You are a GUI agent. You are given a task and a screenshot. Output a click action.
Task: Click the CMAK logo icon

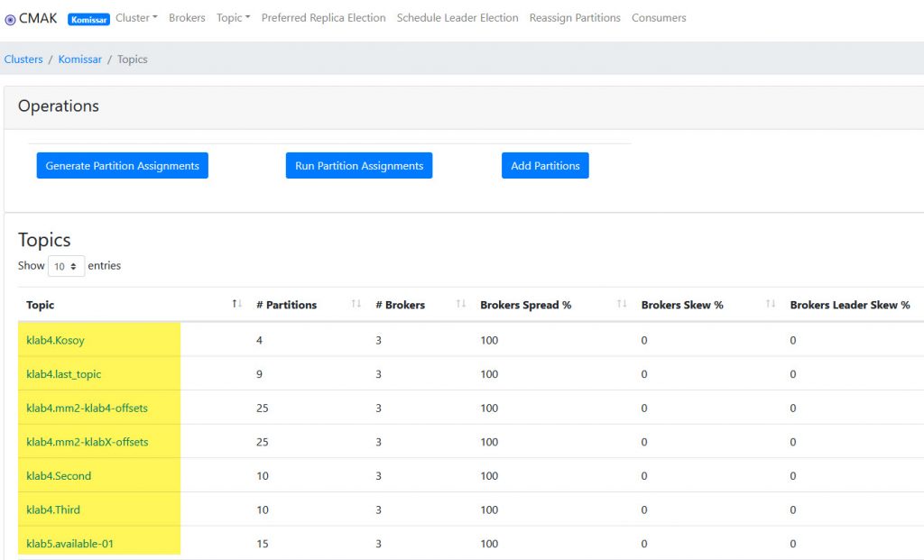coord(11,19)
